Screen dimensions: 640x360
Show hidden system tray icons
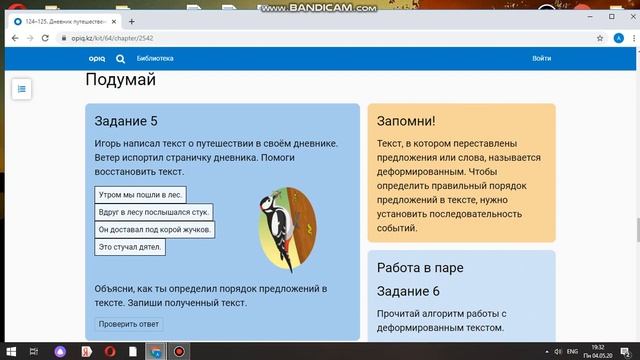point(547,351)
